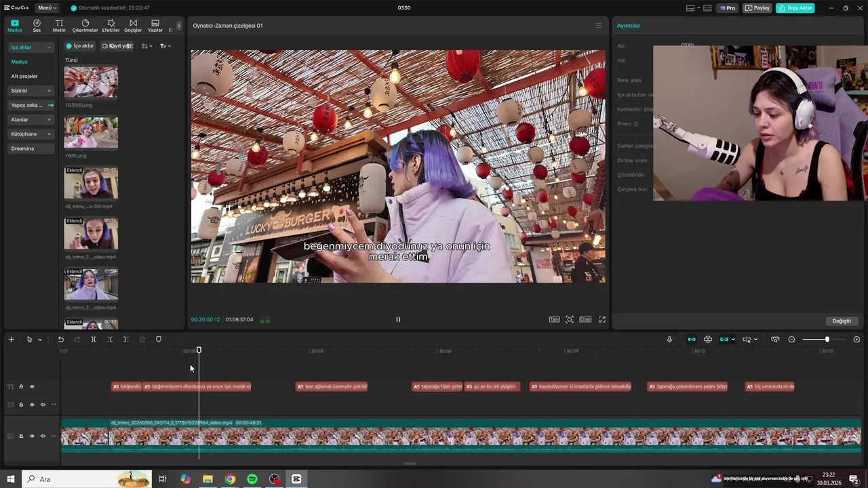
Task: Click the split clip icon
Action: click(x=94, y=340)
